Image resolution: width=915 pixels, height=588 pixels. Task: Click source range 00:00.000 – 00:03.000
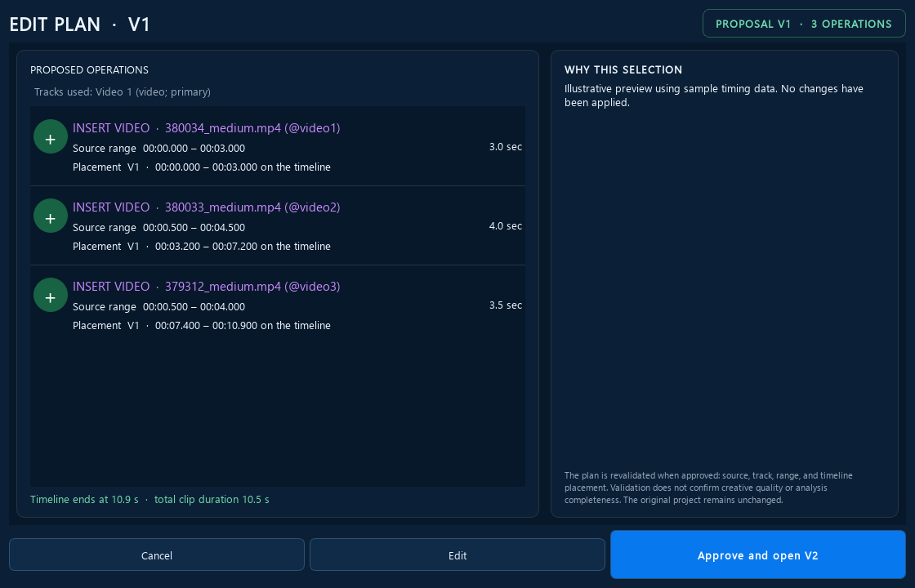(158, 149)
